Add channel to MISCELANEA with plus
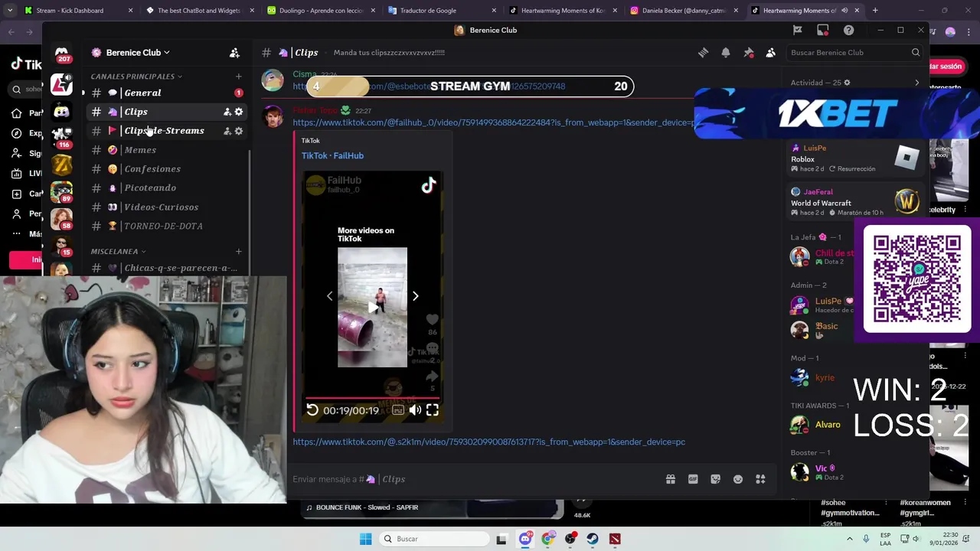980x551 pixels. (x=238, y=251)
